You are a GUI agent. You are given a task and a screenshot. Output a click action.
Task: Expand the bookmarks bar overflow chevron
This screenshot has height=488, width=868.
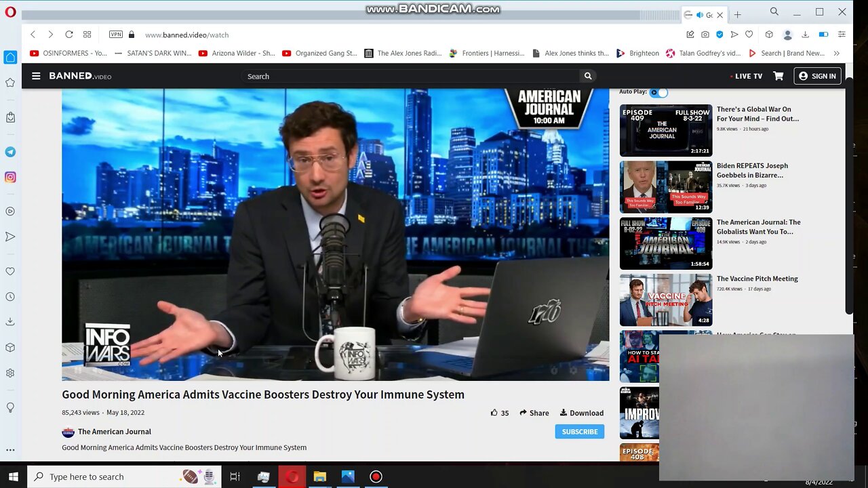(836, 53)
